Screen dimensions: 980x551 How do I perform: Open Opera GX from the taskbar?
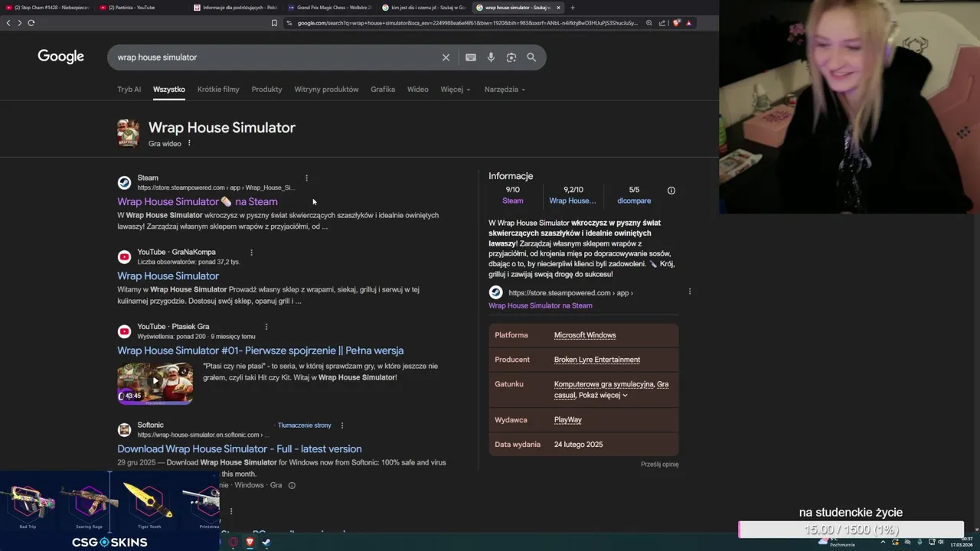pyautogui.click(x=234, y=542)
